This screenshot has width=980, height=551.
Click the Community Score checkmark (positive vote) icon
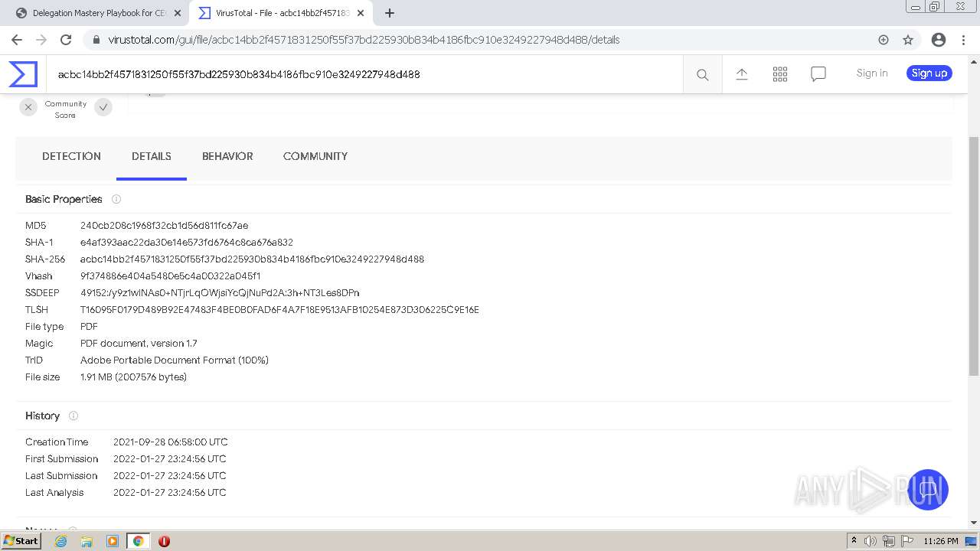coord(103,107)
